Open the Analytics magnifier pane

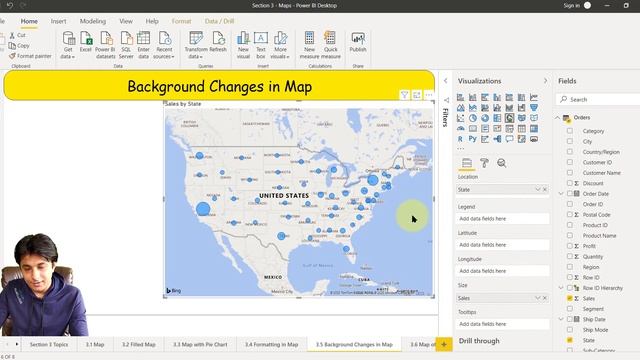point(502,163)
